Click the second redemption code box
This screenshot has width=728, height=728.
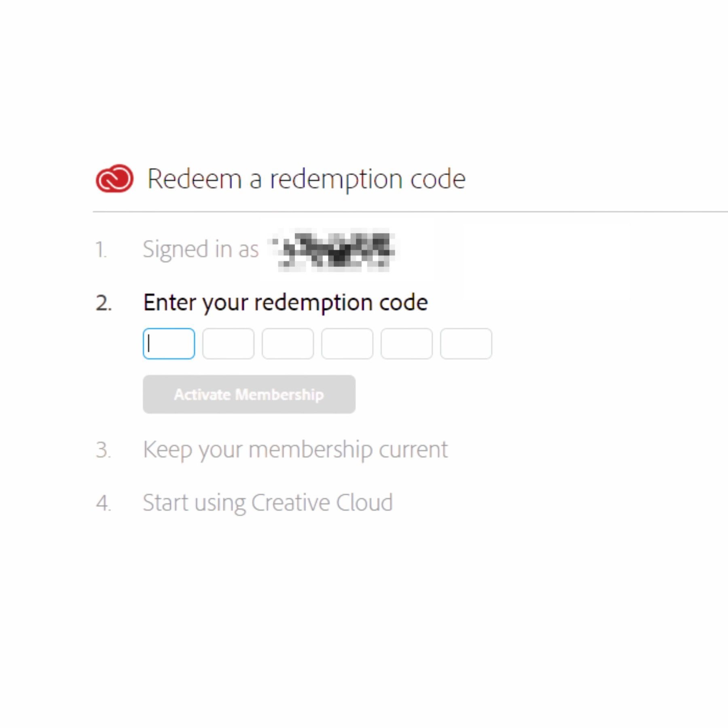coord(228,344)
